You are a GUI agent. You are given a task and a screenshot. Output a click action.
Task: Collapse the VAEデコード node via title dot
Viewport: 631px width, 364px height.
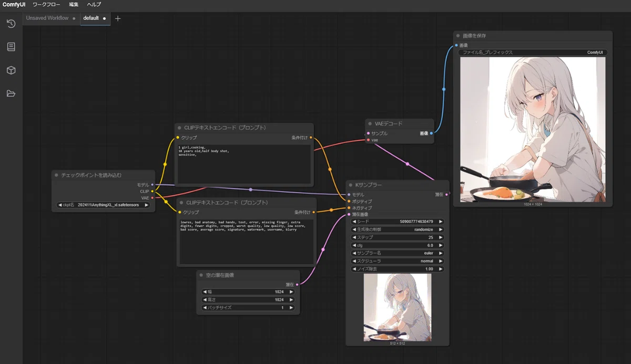(370, 123)
